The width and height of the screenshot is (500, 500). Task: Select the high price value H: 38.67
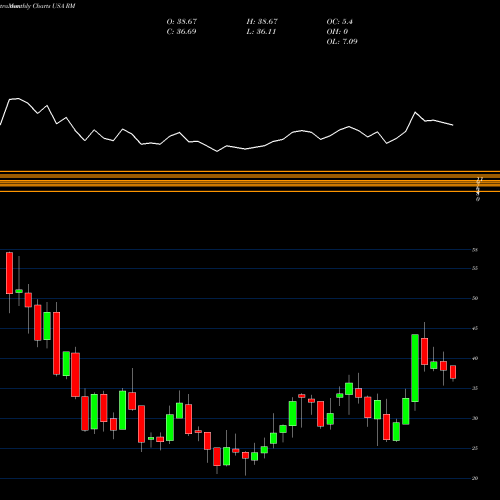(262, 22)
